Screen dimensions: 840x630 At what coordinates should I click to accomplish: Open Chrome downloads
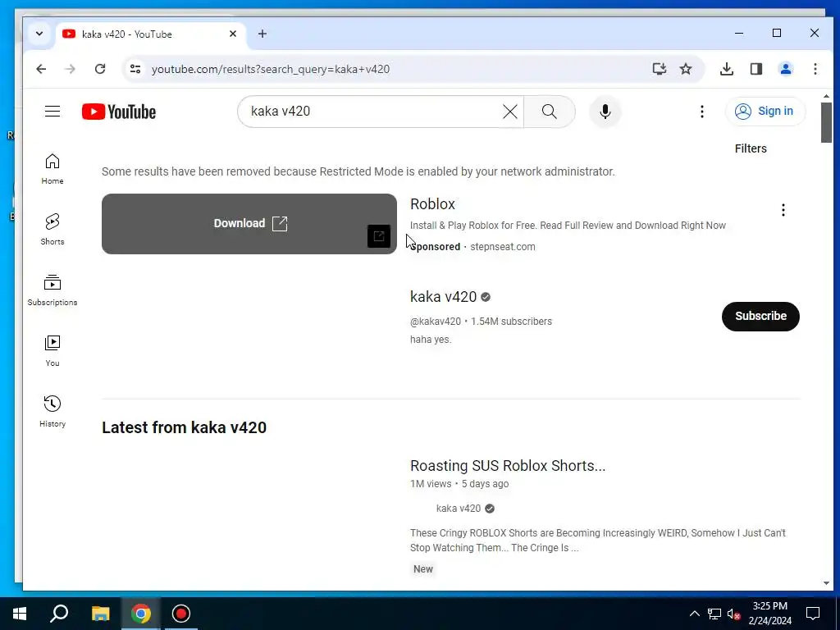coord(727,69)
